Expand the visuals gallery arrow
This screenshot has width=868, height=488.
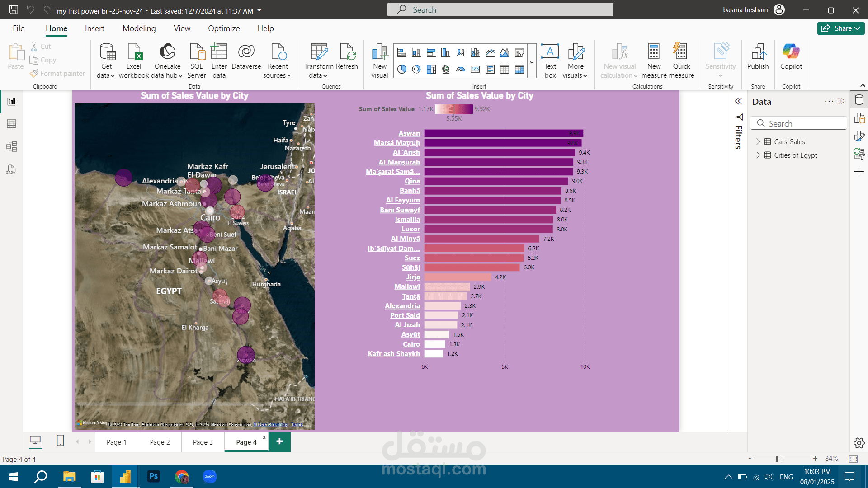pyautogui.click(x=532, y=61)
